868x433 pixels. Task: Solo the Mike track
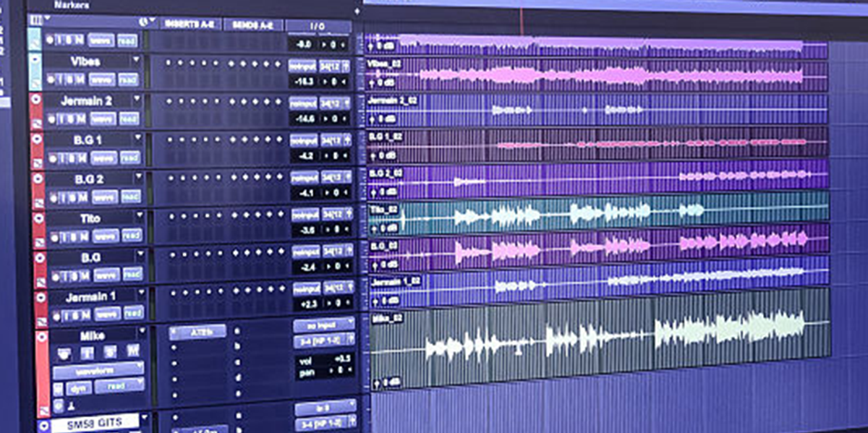(x=111, y=353)
